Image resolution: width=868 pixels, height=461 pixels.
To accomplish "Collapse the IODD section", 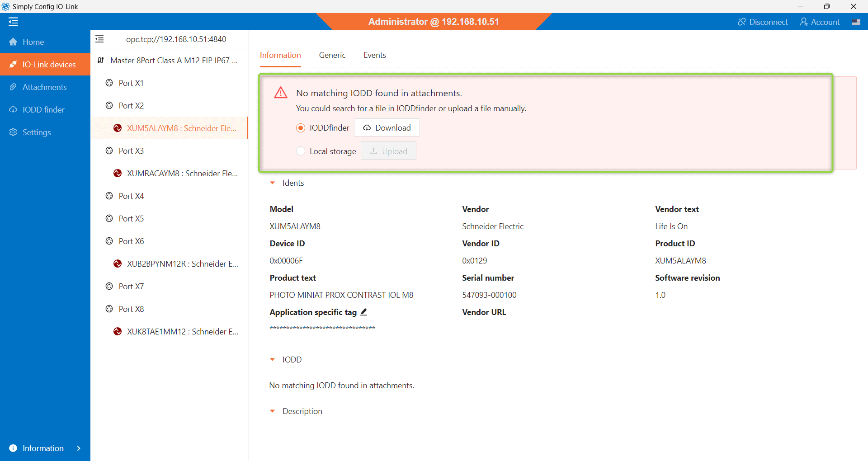I will [273, 360].
